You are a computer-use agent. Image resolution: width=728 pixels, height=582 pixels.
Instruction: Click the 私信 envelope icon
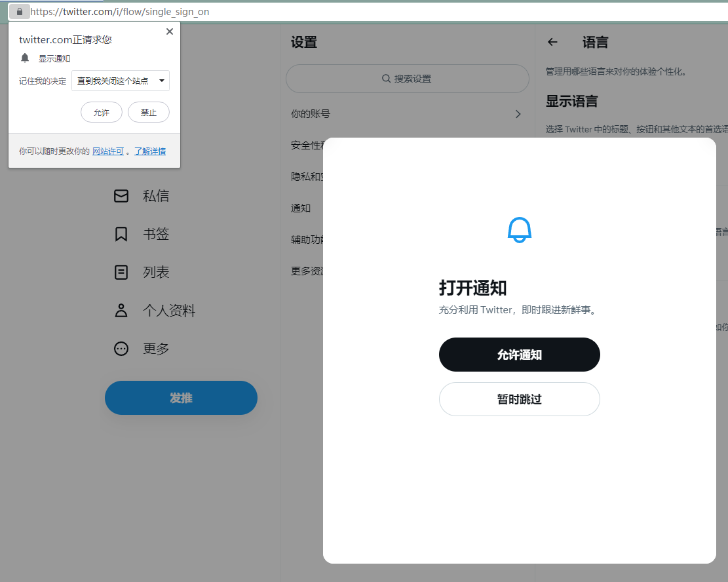(x=121, y=196)
